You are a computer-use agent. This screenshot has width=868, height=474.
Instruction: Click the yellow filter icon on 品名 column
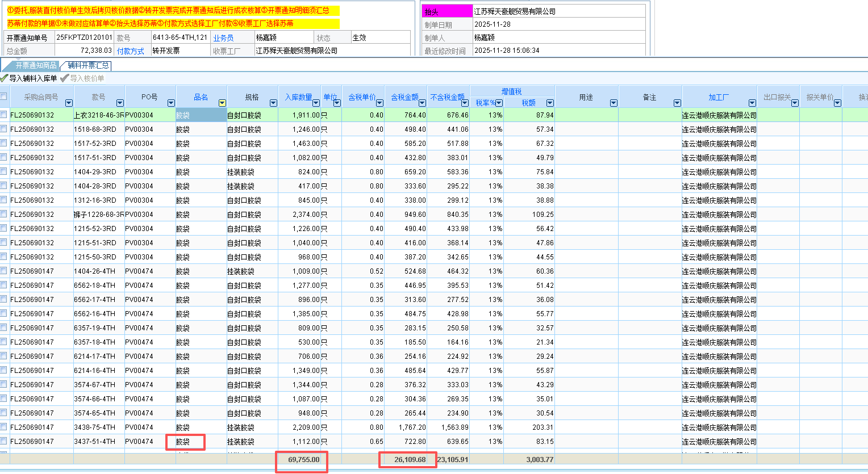[x=222, y=103]
